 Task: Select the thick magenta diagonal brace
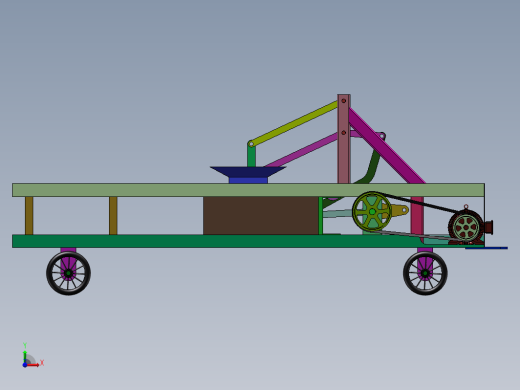click(387, 146)
